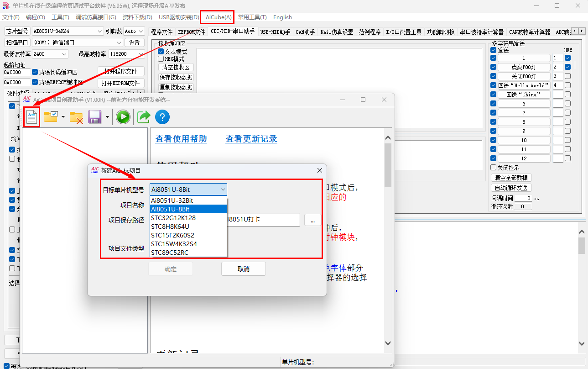Open the 最低波特率 2400 dropdown
The image size is (588, 369).
pyautogui.click(x=50, y=54)
